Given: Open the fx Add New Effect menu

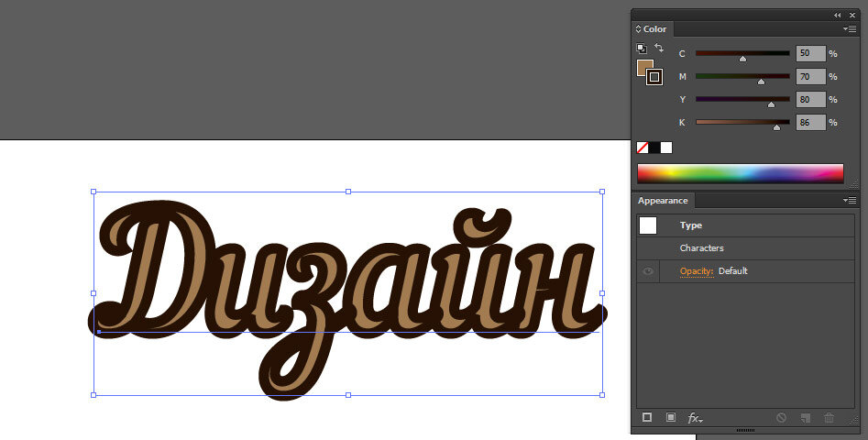Looking at the screenshot, I should (696, 418).
